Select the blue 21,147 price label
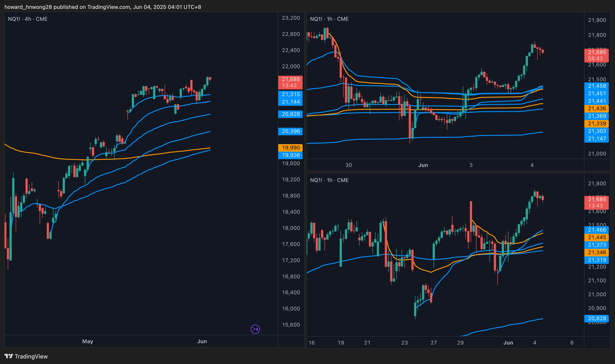 pos(597,139)
